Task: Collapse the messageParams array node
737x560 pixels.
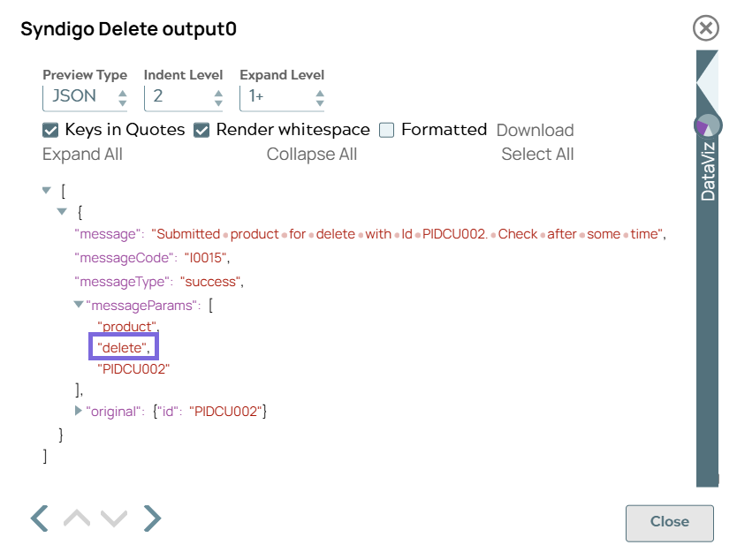Action: point(79,305)
